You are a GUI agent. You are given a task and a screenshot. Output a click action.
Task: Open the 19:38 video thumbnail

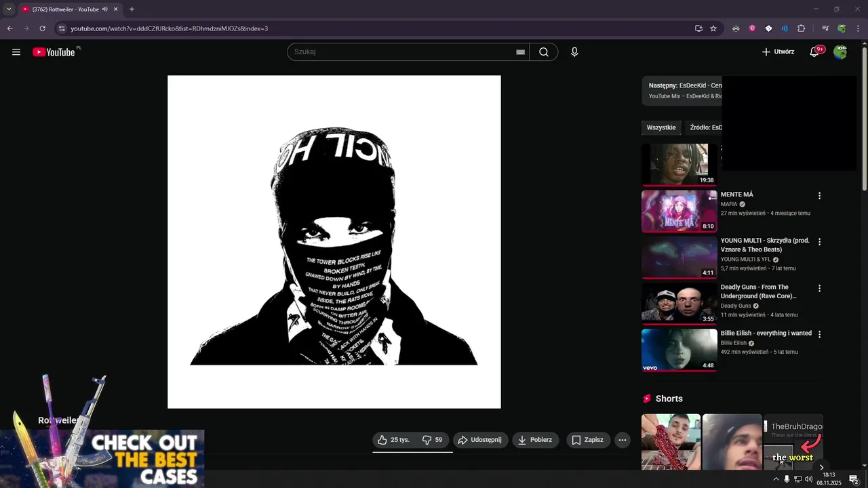(x=679, y=165)
